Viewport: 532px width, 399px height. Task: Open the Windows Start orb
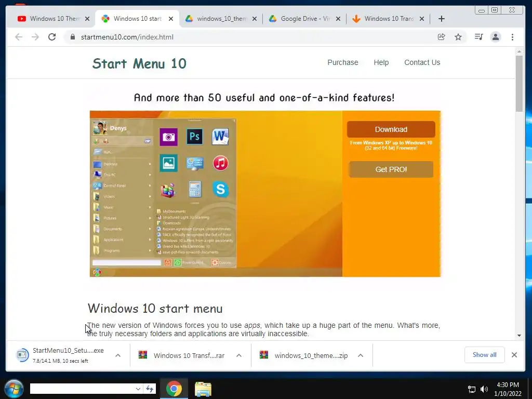click(x=14, y=389)
